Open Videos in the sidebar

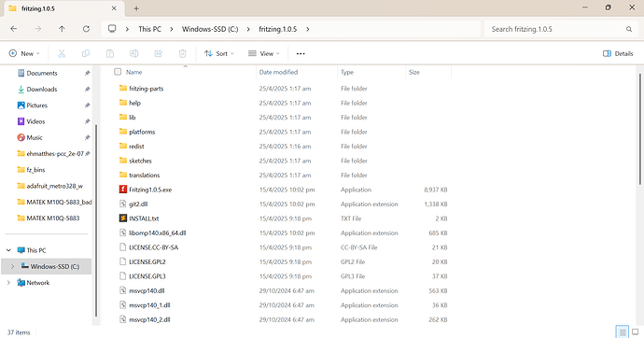(x=31, y=121)
